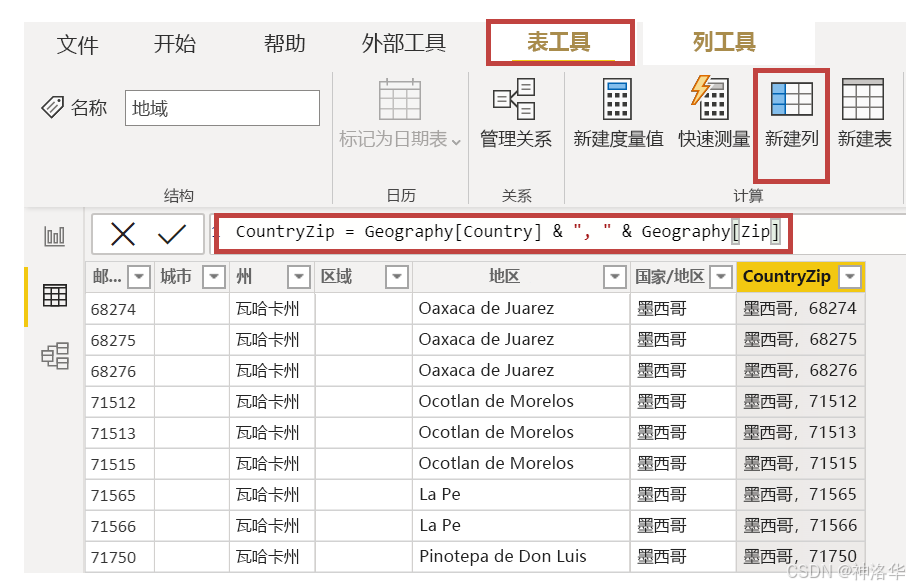Commit the formula with the checkmark icon
Screen dimensions: 909x587
pos(172,234)
